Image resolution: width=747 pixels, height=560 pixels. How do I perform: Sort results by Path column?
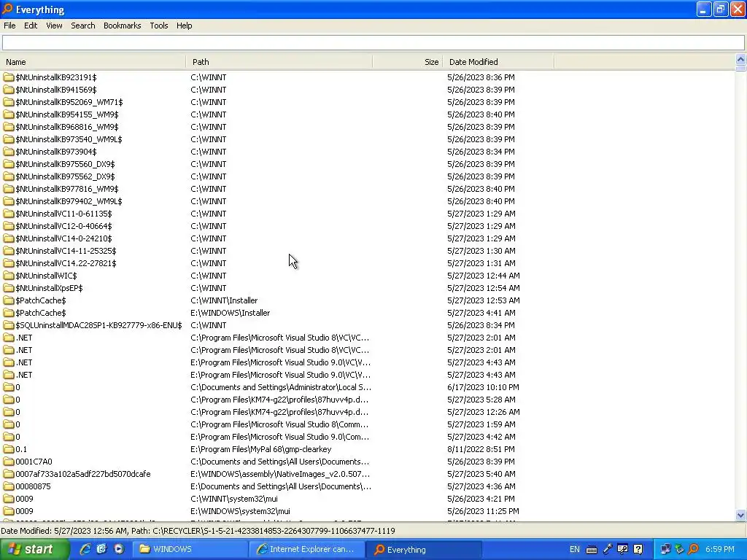(x=279, y=62)
